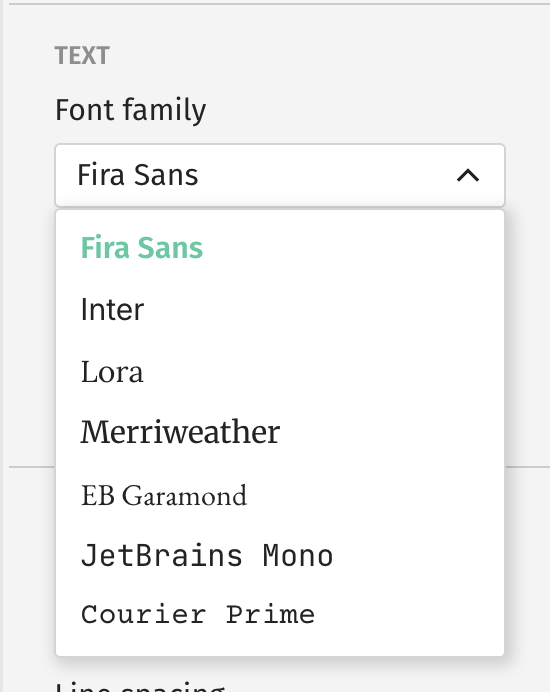The height and width of the screenshot is (692, 550).
Task: Choose Inter from the font list
Action: click(280, 309)
